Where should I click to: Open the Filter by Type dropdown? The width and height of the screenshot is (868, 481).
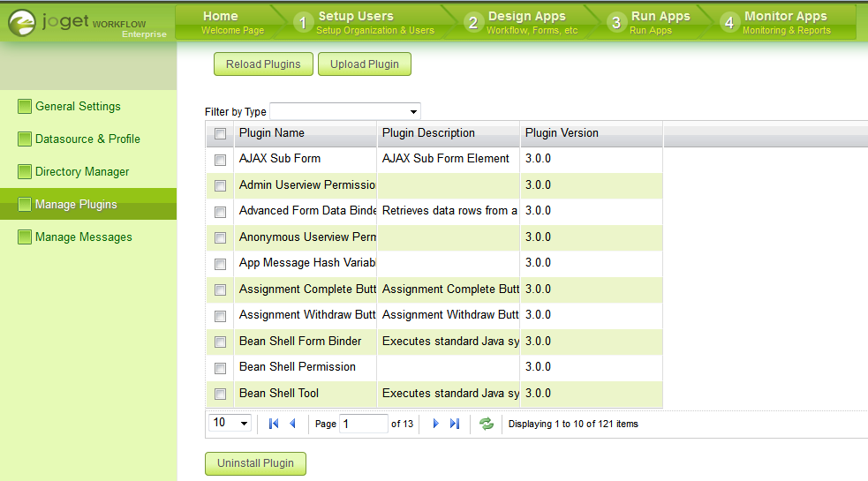click(x=344, y=111)
